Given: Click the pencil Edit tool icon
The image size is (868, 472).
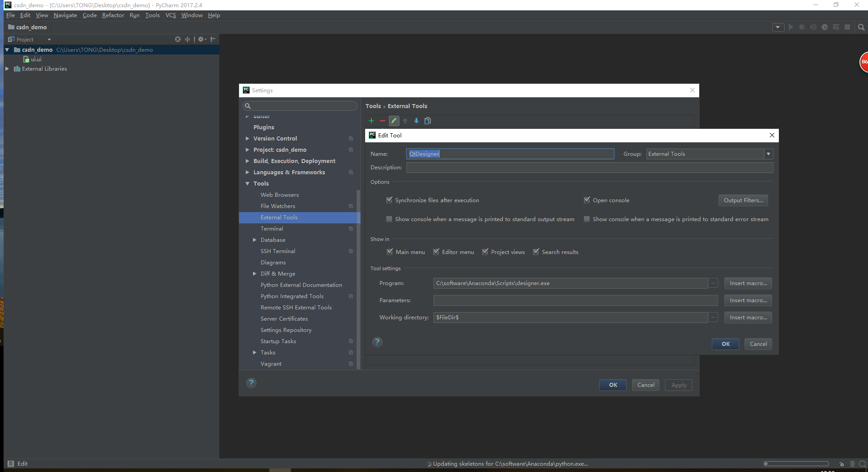Looking at the screenshot, I should coord(394,121).
